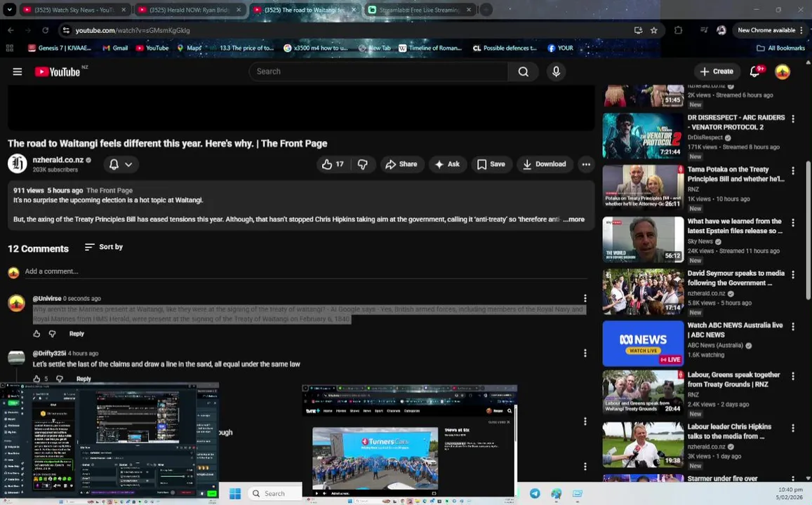Bookmark this page with the star
812x505 pixels.
point(654,30)
